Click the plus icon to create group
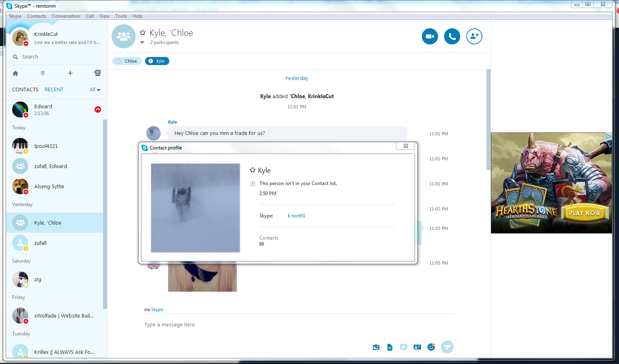619x364 pixels. click(x=70, y=73)
